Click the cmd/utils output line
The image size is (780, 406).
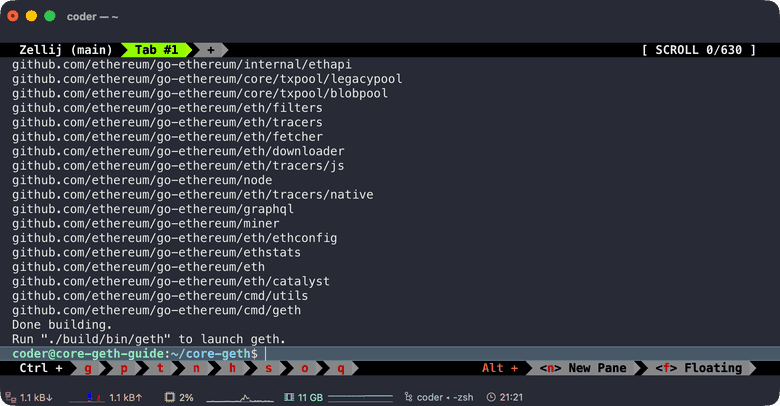click(160, 296)
